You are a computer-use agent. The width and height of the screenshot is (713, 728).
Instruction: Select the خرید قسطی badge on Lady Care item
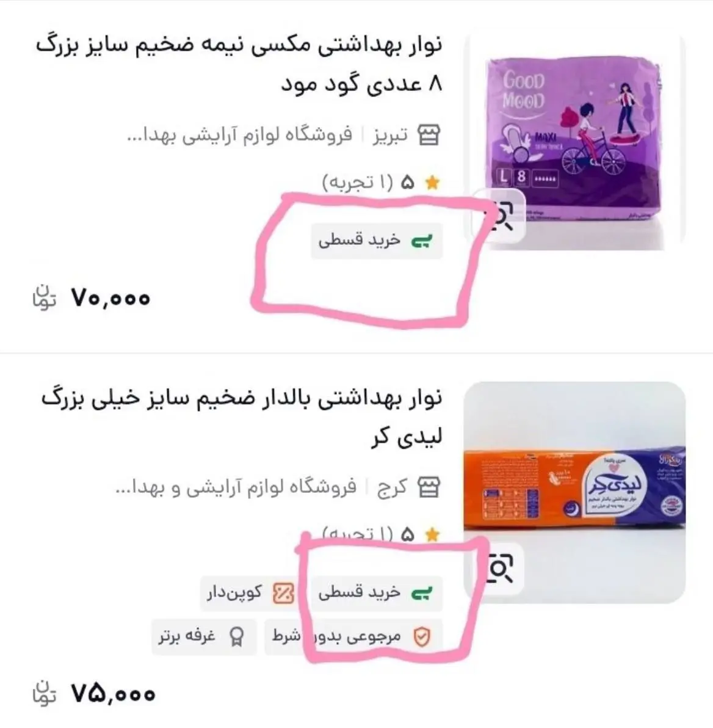(x=377, y=593)
